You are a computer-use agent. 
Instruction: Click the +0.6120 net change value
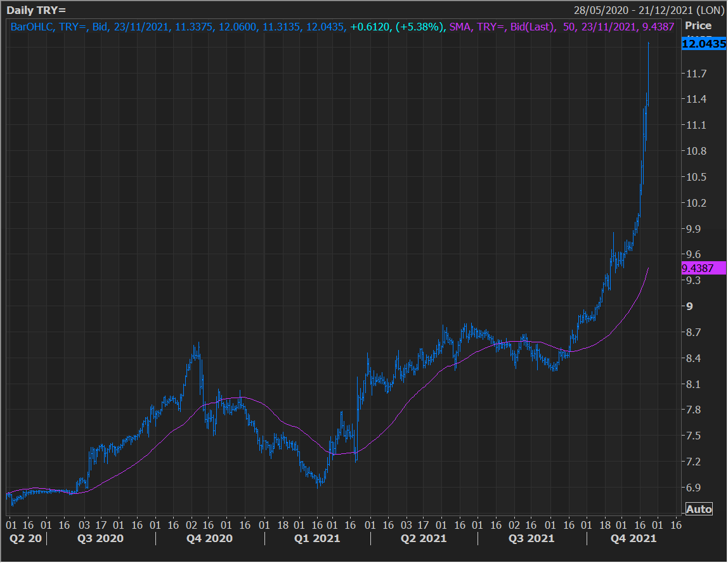point(370,27)
